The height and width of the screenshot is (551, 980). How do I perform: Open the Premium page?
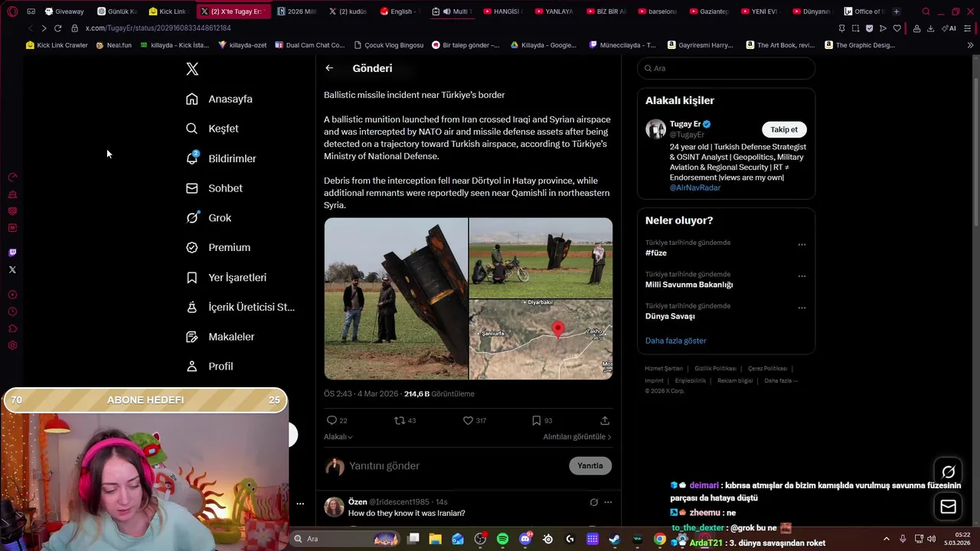point(219,247)
